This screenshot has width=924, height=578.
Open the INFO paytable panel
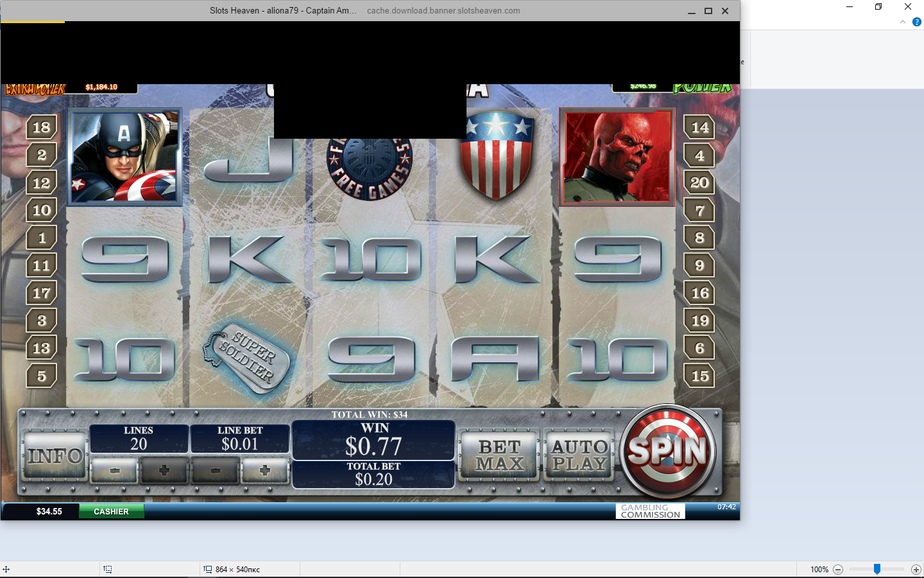pyautogui.click(x=55, y=455)
